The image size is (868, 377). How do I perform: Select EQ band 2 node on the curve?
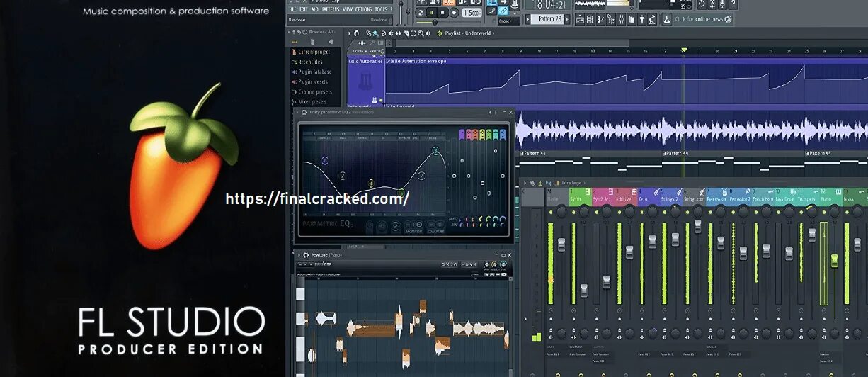tap(343, 176)
